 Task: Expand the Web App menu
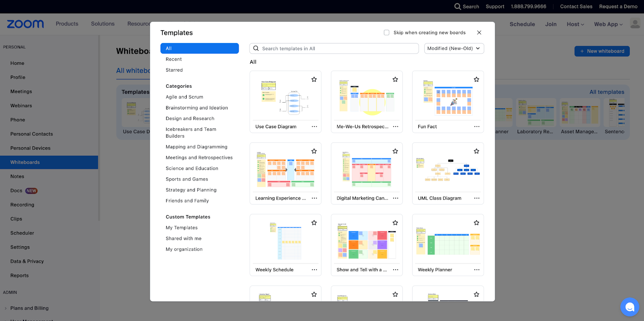(x=608, y=24)
